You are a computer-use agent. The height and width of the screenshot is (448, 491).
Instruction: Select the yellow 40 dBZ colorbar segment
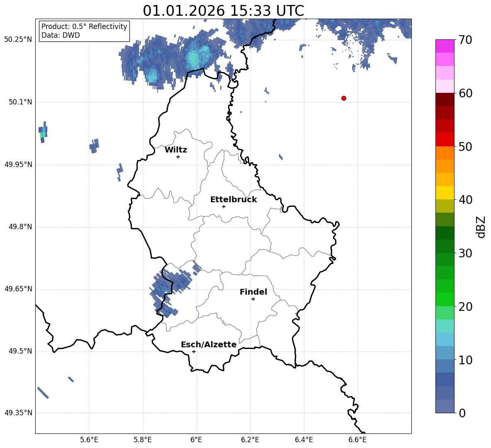[x=445, y=193]
